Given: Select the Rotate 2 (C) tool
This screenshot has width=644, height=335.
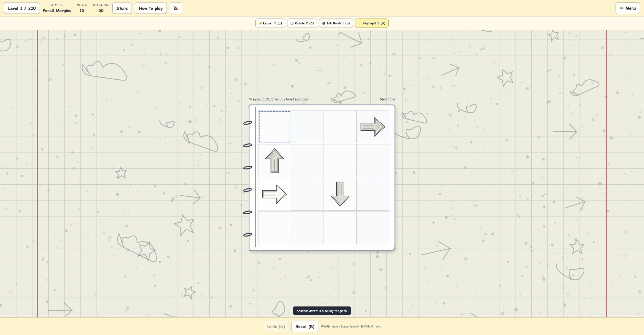Looking at the screenshot, I should point(302,23).
